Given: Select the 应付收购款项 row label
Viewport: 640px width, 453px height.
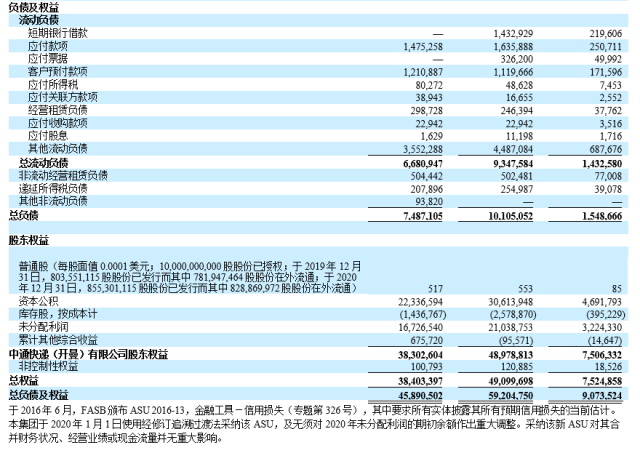Looking at the screenshot, I should (x=58, y=123).
